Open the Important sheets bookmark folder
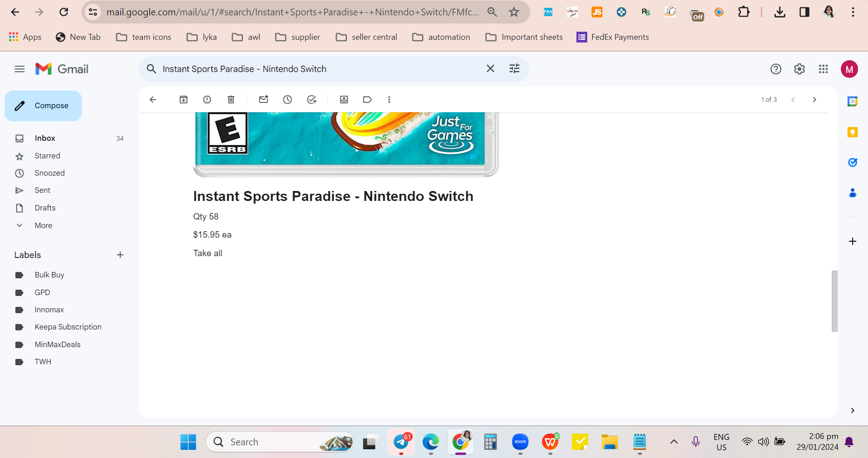This screenshot has width=868, height=458. click(524, 37)
